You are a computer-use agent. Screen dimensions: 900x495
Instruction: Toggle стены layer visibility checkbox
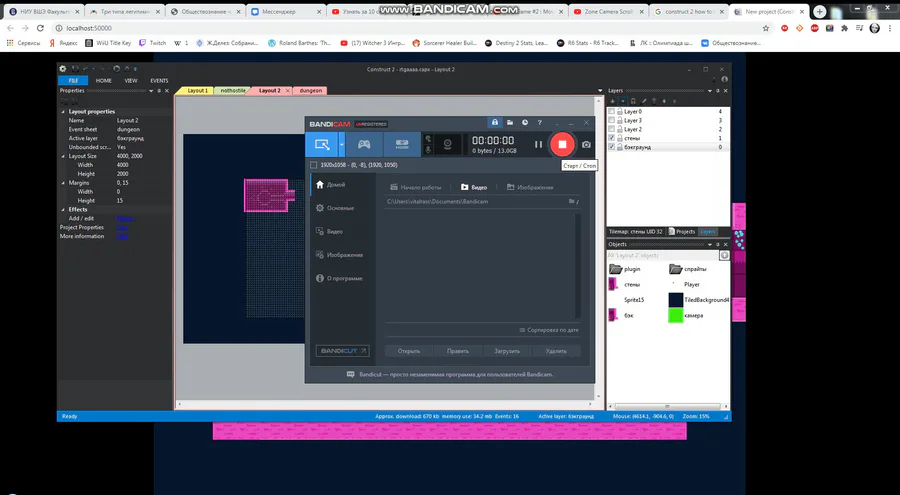611,138
